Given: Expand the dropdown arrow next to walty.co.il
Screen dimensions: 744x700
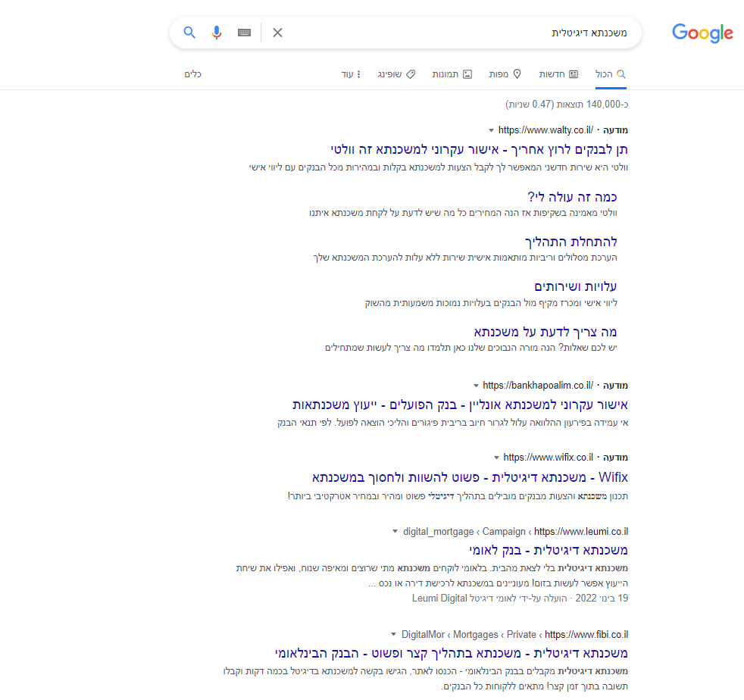Looking at the screenshot, I should [x=491, y=130].
